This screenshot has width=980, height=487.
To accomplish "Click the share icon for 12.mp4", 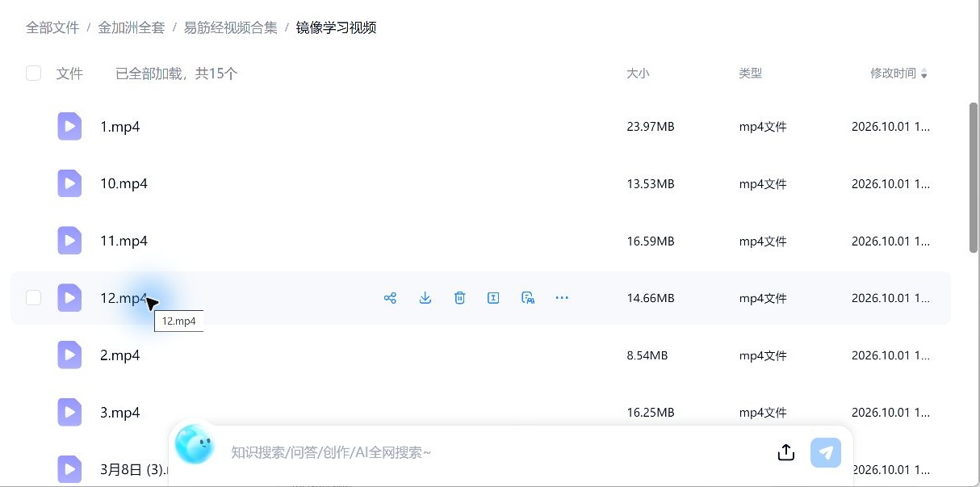I will (x=390, y=298).
